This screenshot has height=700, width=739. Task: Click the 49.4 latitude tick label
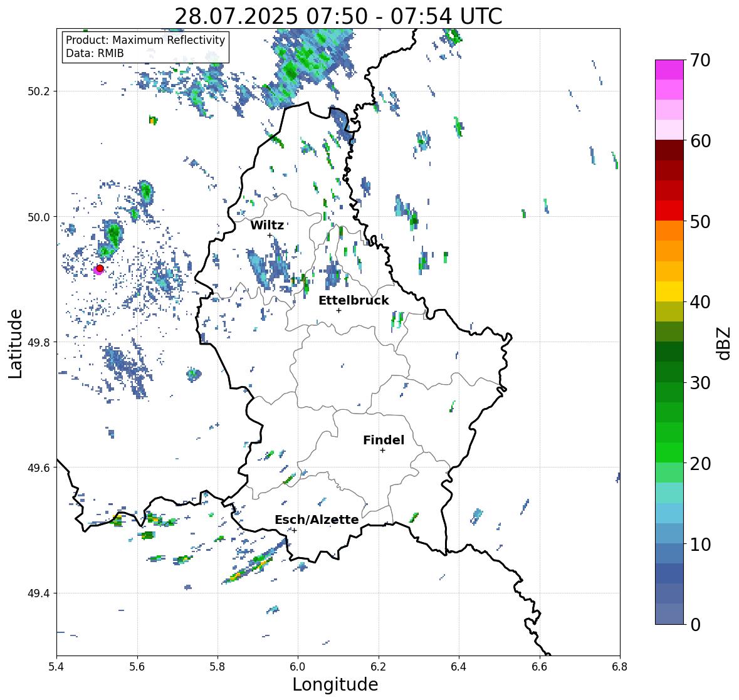39,593
